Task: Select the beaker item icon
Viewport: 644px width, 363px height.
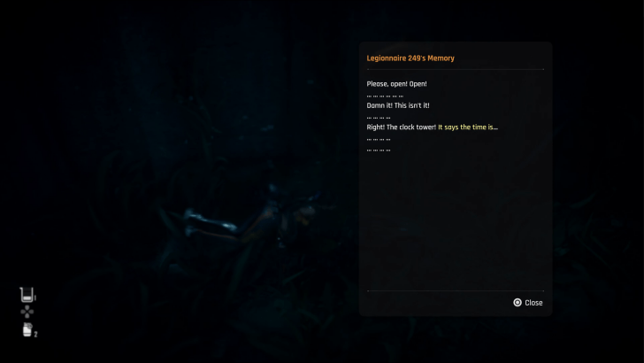Action: 27,295
